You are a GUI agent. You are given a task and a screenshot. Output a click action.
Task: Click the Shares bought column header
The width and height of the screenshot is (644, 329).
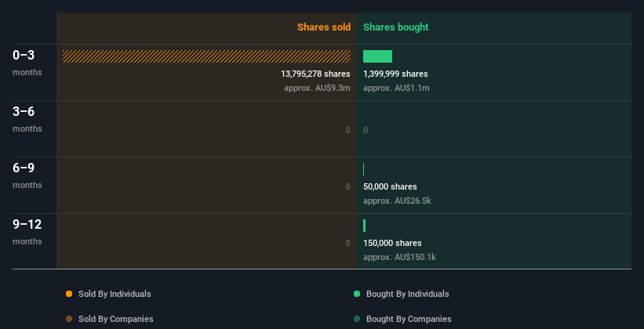coord(395,27)
